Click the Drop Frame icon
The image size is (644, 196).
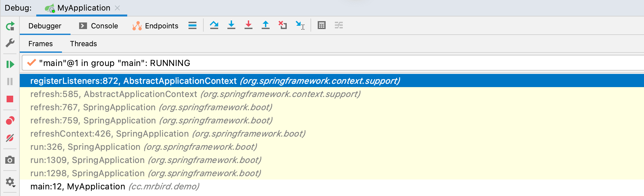283,25
